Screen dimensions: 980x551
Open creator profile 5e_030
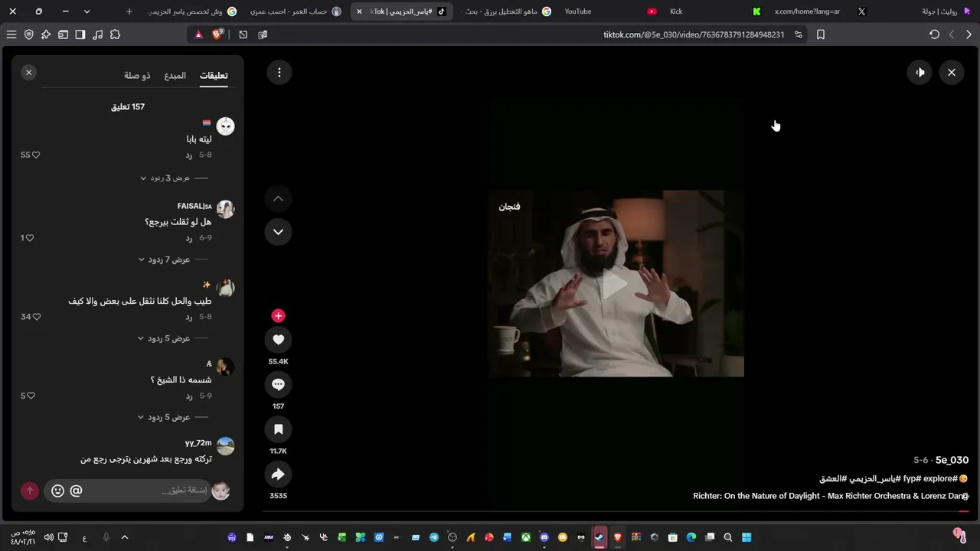click(x=952, y=460)
